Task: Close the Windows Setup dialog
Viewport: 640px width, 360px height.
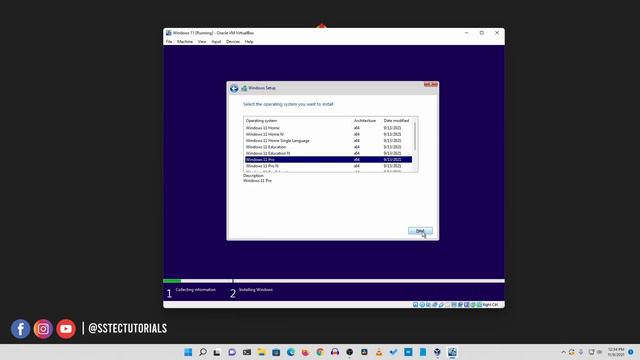Action: pos(431,84)
